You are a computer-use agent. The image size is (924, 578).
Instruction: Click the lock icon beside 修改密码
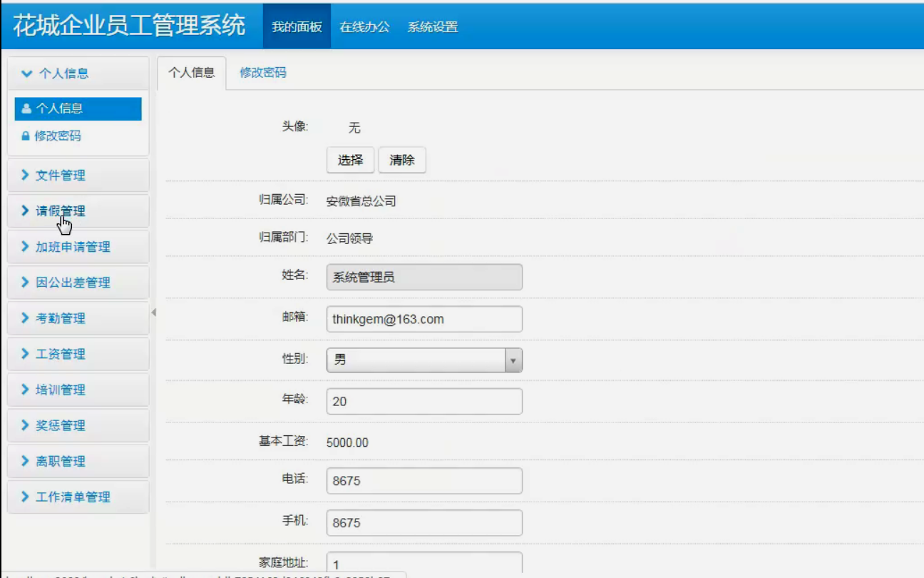point(26,136)
